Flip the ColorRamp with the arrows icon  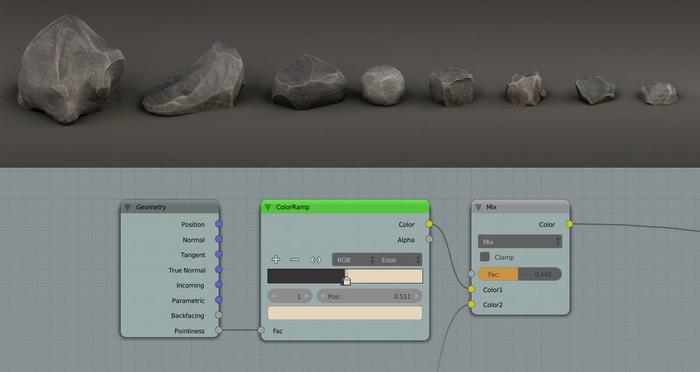coord(315,260)
